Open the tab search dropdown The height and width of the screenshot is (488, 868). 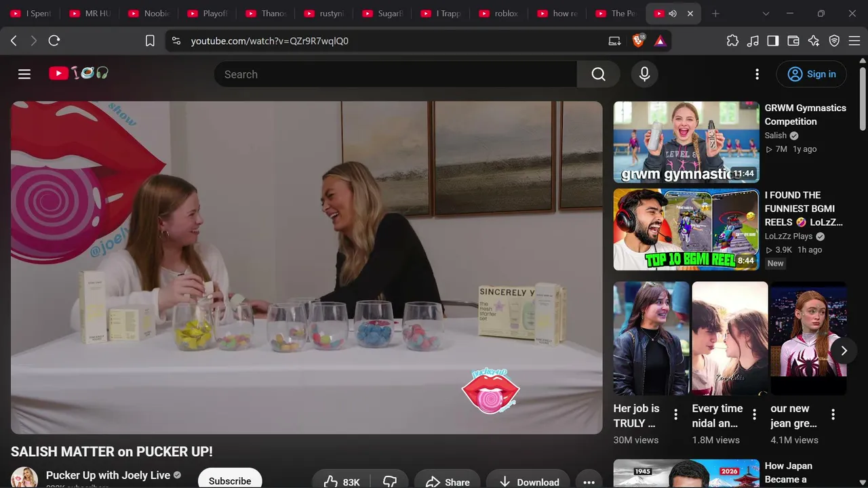click(766, 14)
